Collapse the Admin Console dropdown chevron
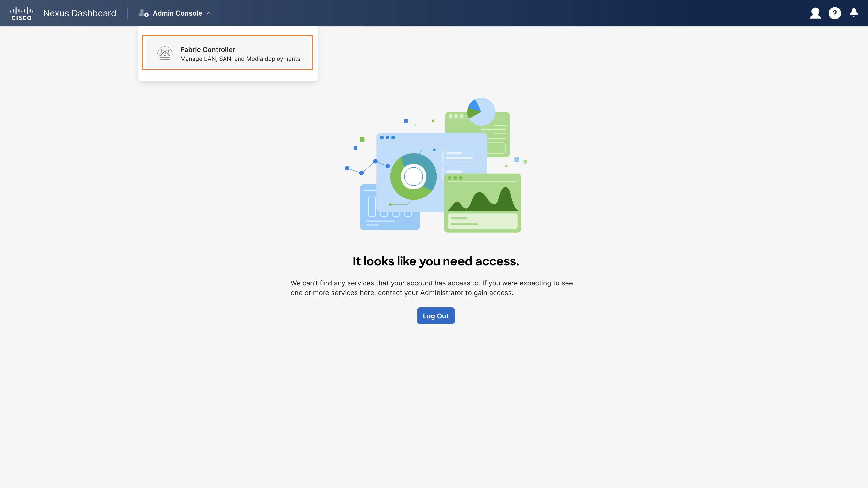The height and width of the screenshot is (488, 868). [x=209, y=13]
